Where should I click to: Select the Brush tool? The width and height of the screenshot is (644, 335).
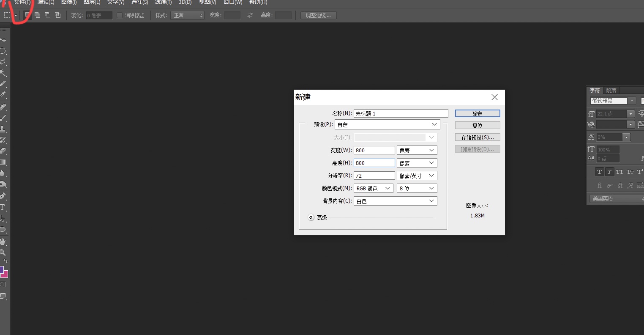point(3,118)
